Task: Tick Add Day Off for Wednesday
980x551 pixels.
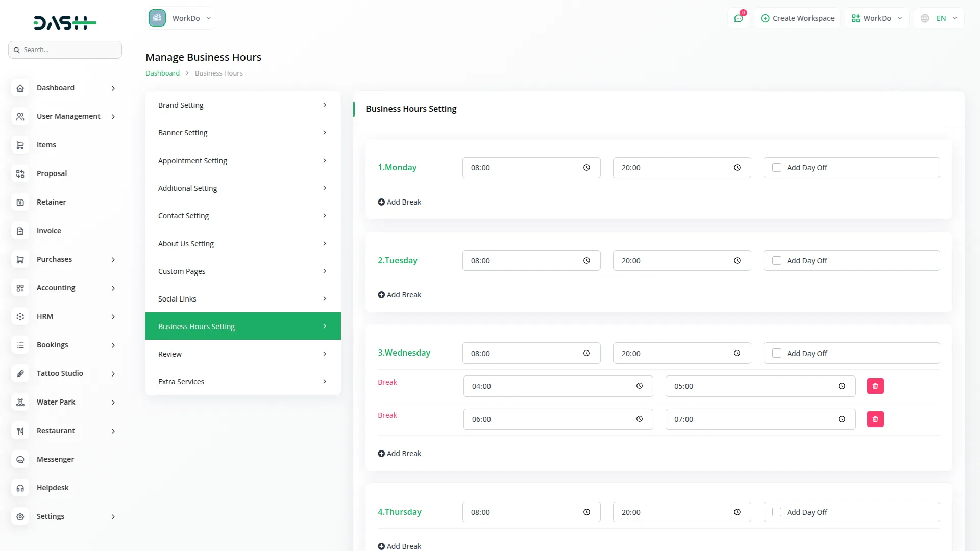Action: coord(777,353)
